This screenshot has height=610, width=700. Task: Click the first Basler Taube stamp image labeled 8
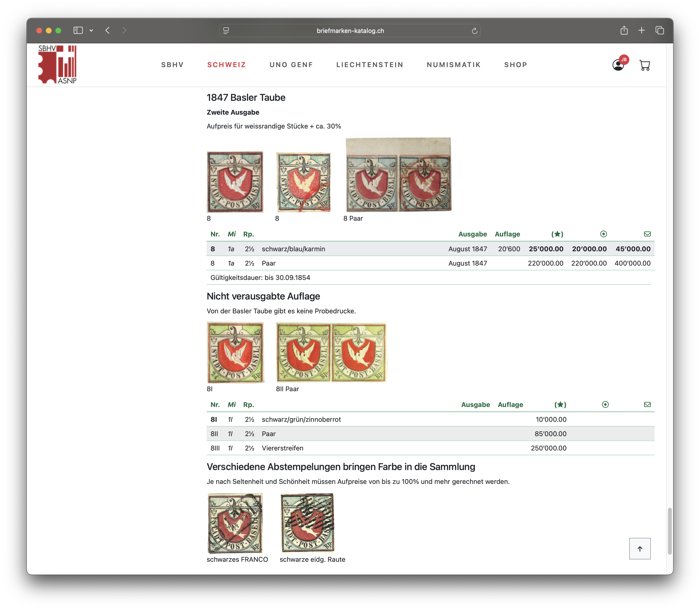tap(235, 182)
